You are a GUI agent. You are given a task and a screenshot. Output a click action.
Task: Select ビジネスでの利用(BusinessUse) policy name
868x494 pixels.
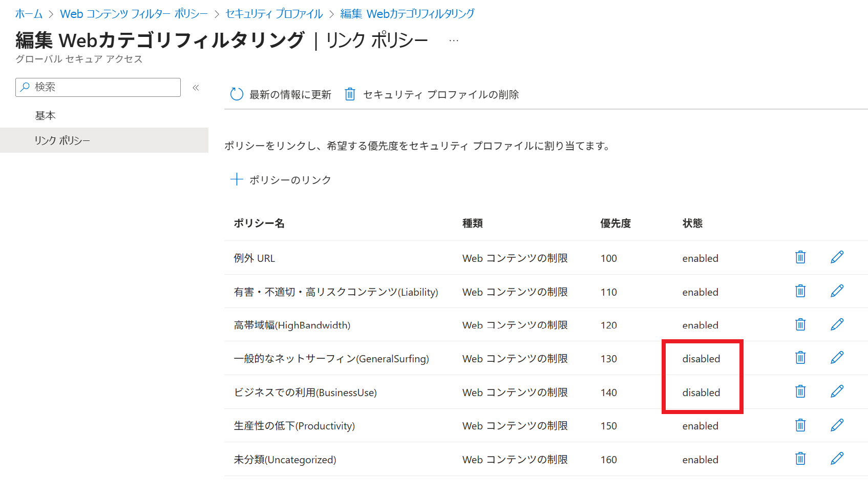coord(305,393)
